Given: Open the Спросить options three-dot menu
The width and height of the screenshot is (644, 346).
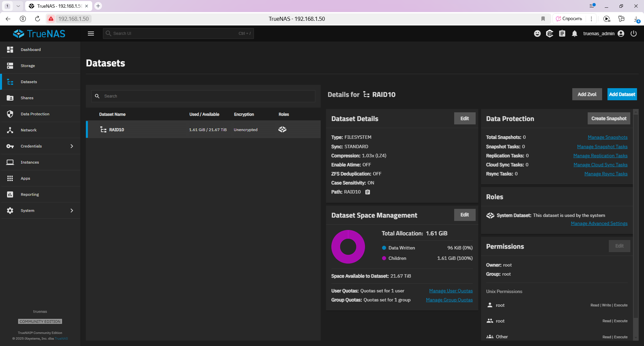Looking at the screenshot, I should click(591, 19).
